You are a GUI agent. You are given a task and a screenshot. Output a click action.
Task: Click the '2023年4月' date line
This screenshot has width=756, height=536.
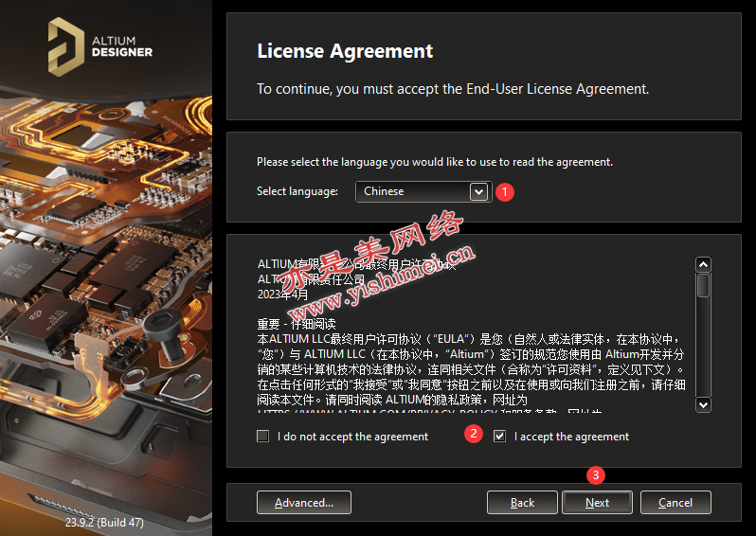point(282,295)
